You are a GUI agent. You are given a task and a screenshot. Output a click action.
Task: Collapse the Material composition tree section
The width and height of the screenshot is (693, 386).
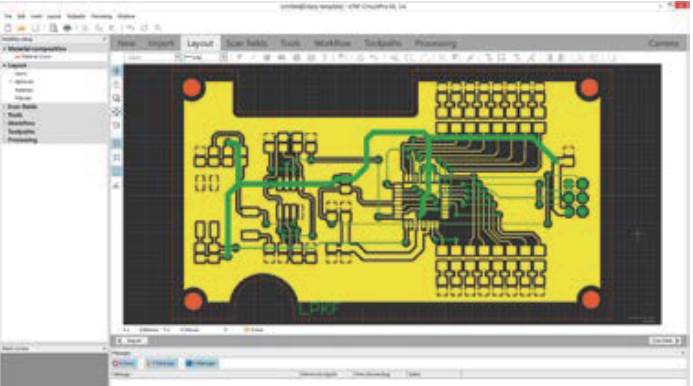point(5,49)
